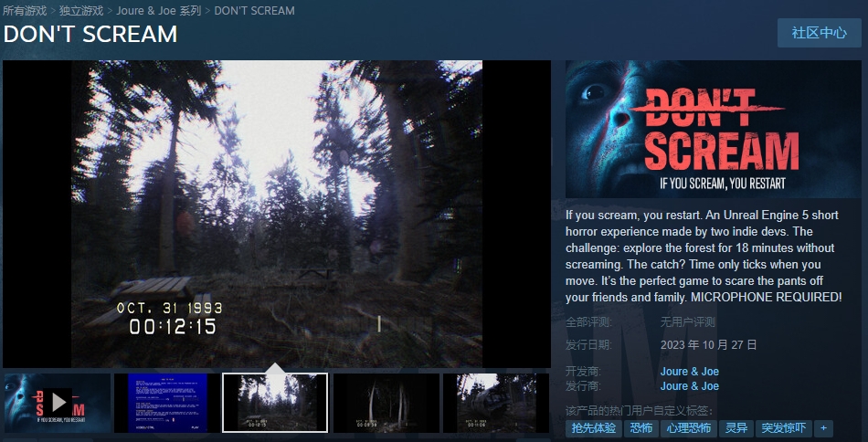Select the 心理恐怖 tag

(688, 428)
